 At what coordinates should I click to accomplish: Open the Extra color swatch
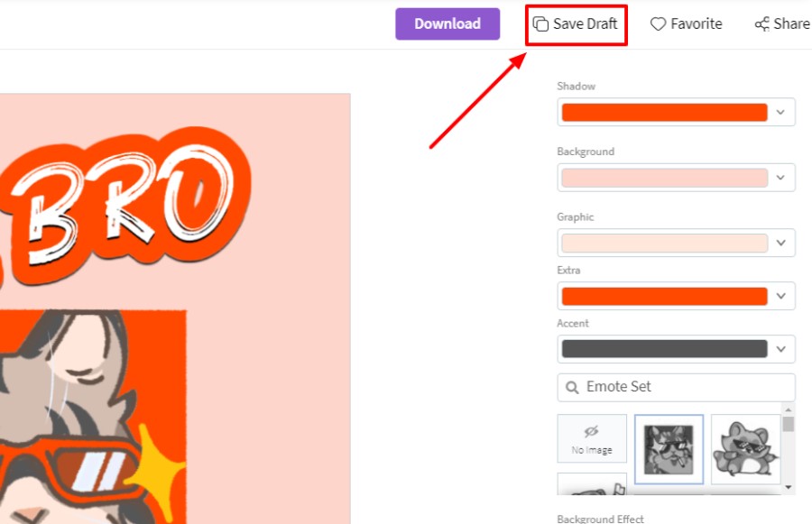664,296
